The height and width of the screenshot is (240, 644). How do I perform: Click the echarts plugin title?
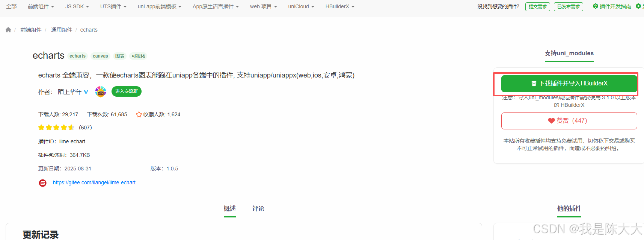pos(48,56)
